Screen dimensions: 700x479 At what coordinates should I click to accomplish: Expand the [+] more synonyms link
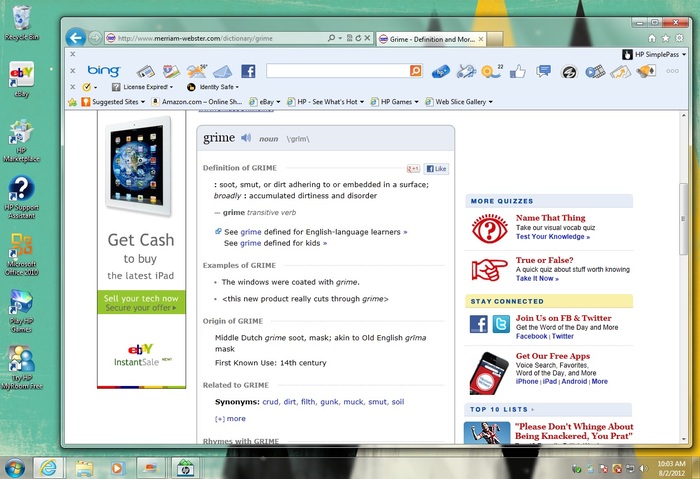(230, 419)
